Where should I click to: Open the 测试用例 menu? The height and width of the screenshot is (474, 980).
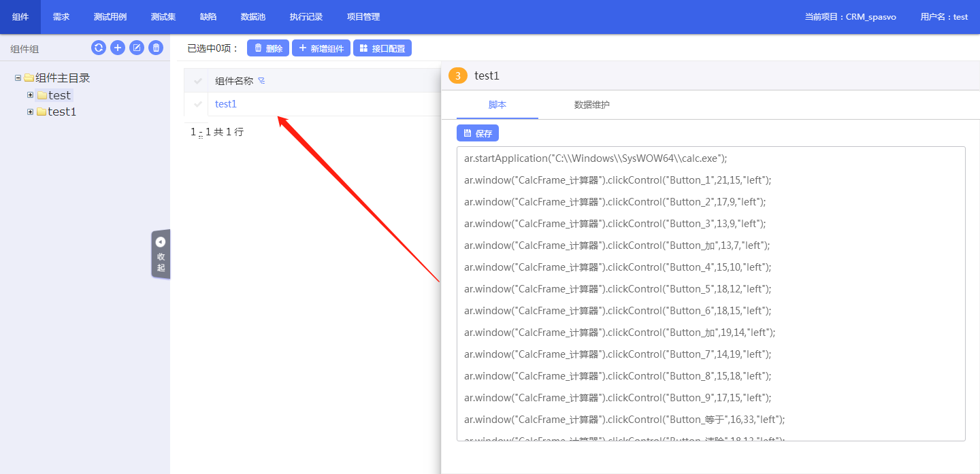point(110,17)
